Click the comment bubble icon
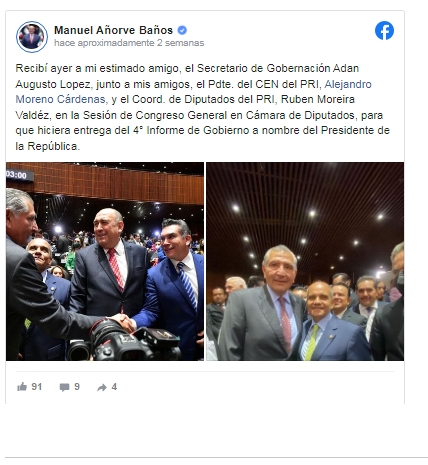The height and width of the screenshot is (465, 428). click(x=64, y=387)
